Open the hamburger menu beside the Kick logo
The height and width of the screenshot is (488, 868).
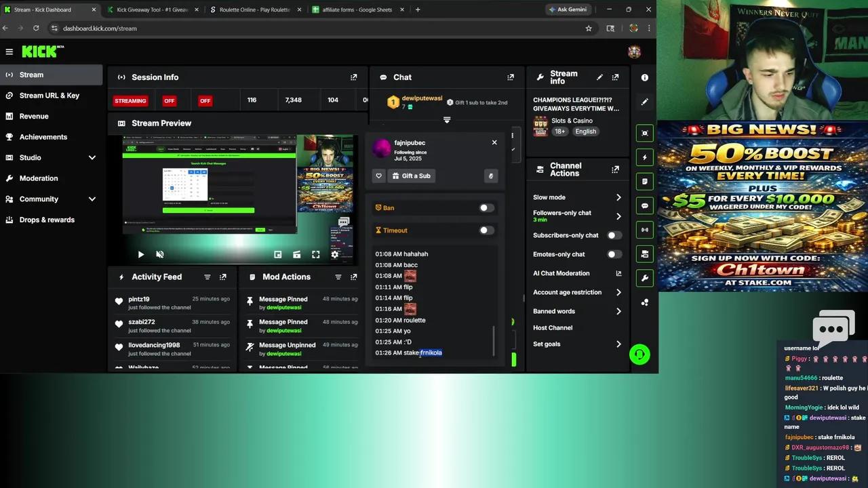(9, 52)
